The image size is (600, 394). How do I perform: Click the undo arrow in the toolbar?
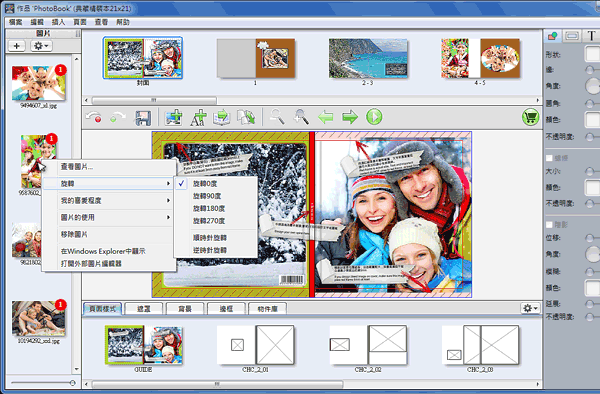(94, 117)
